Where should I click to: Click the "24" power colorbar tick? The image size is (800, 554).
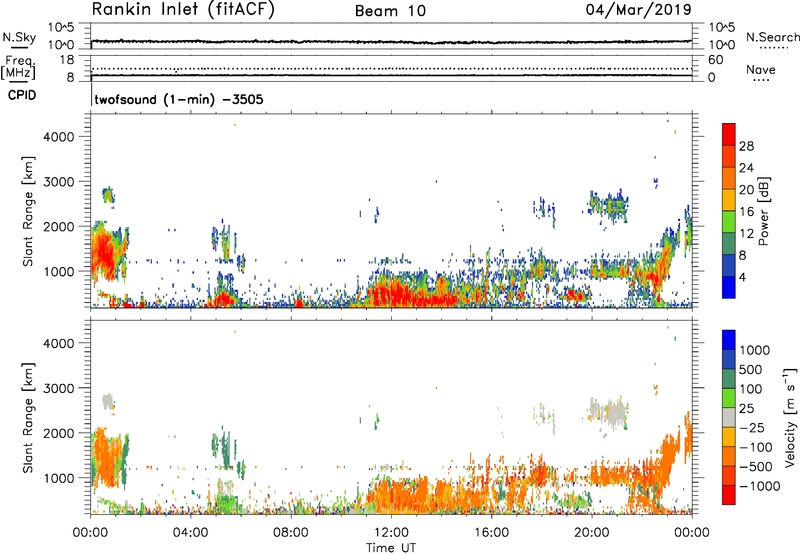(746, 168)
